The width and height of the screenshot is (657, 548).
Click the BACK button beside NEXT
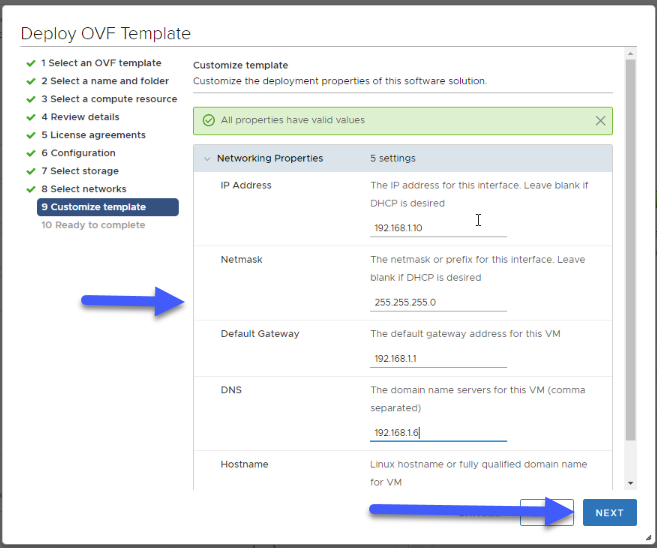coord(547,512)
